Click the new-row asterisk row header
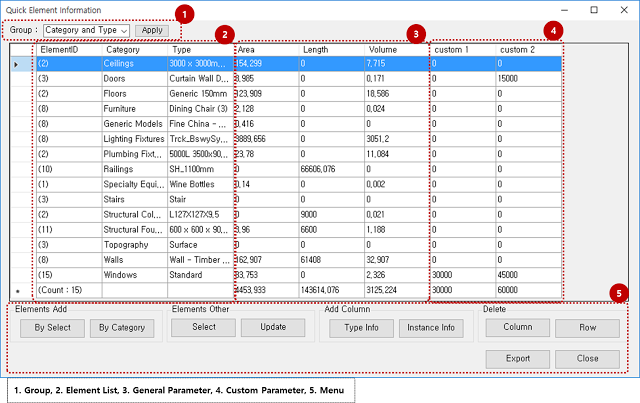Screen dimensions: 640x403 (23, 290)
